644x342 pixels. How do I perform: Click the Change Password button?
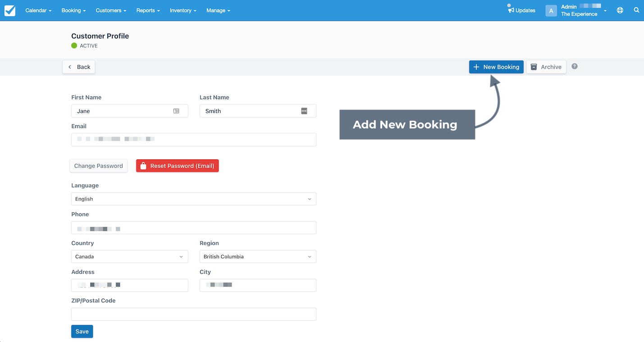[99, 166]
